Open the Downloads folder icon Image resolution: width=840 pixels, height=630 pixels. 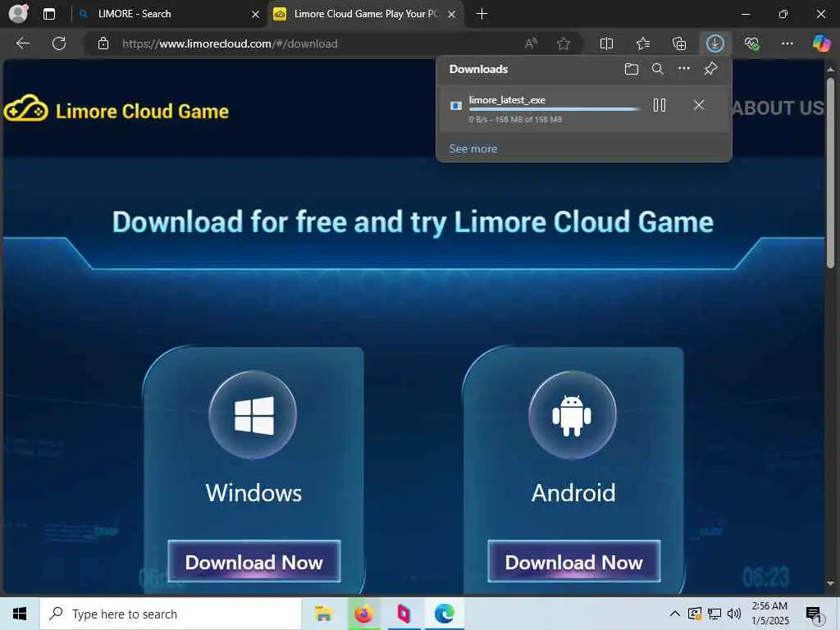pyautogui.click(x=632, y=69)
